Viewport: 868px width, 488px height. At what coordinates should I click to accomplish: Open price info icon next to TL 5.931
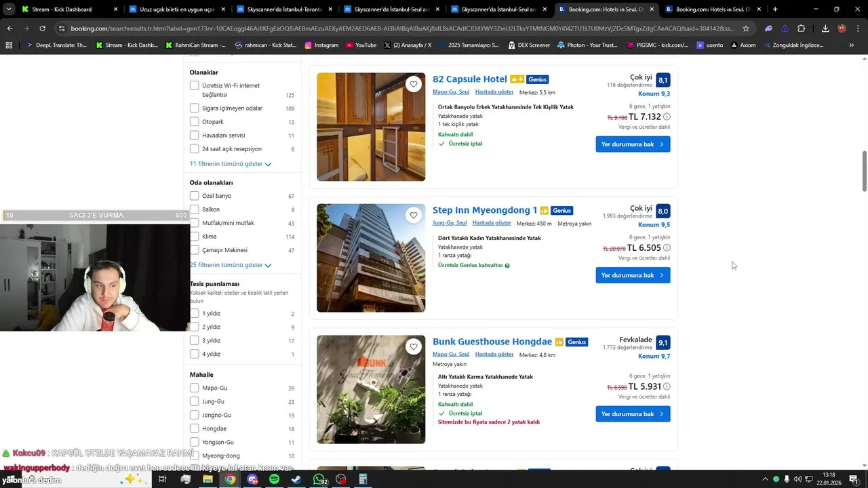(x=667, y=386)
